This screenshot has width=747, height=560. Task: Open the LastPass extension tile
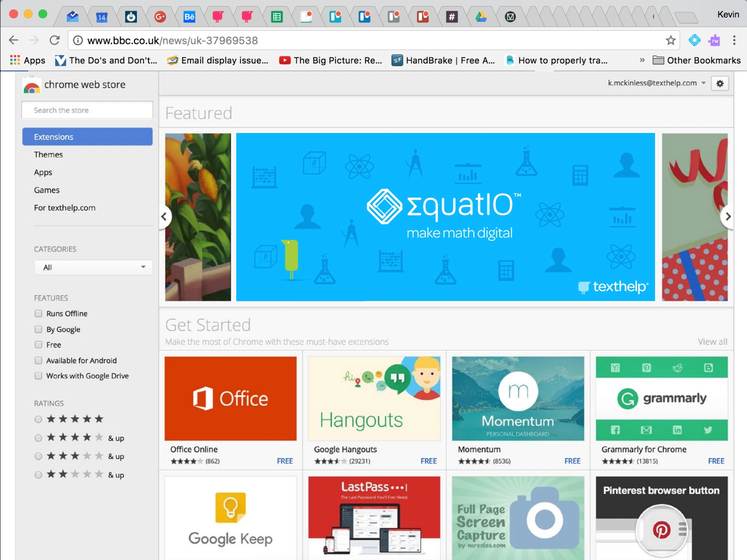click(x=374, y=518)
